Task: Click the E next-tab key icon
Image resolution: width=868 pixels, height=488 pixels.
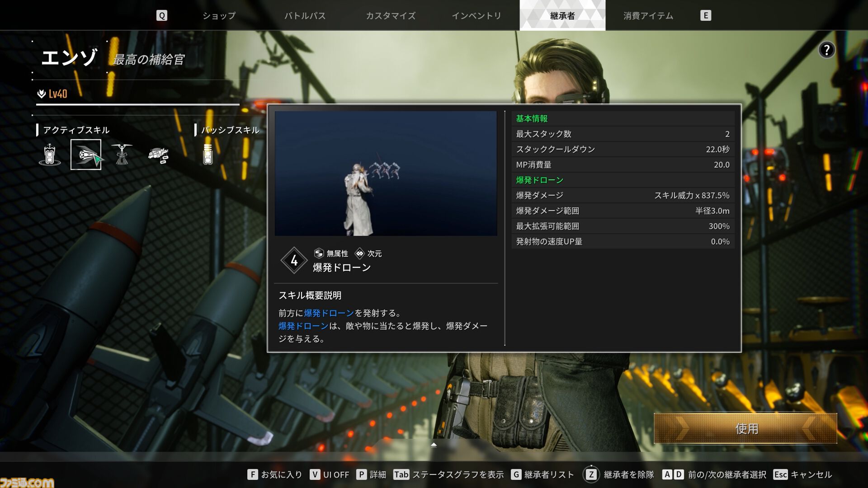Action: pos(706,15)
